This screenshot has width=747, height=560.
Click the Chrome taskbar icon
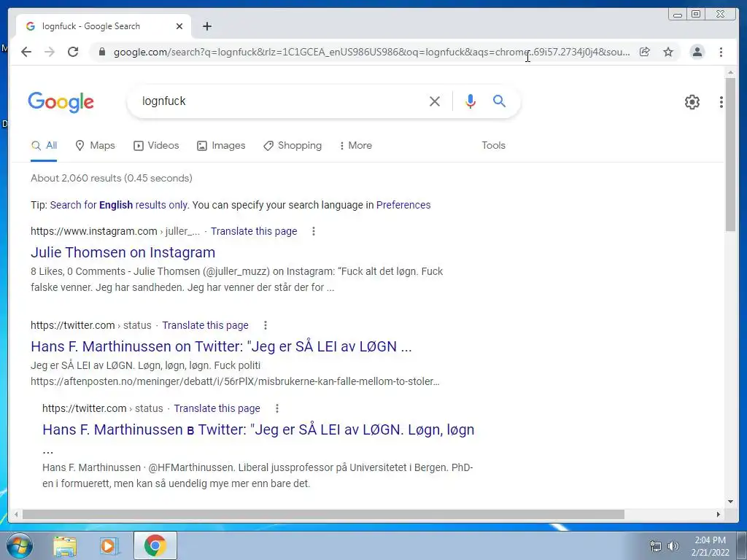[155, 545]
